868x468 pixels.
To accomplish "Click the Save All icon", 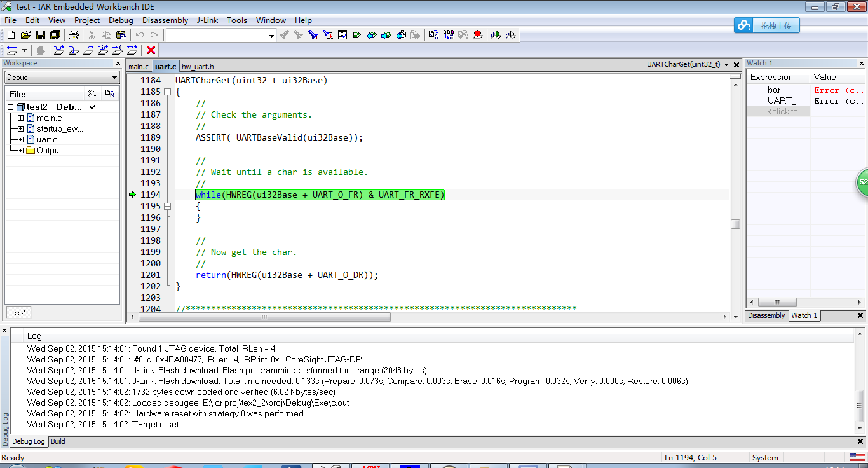I will coord(55,35).
